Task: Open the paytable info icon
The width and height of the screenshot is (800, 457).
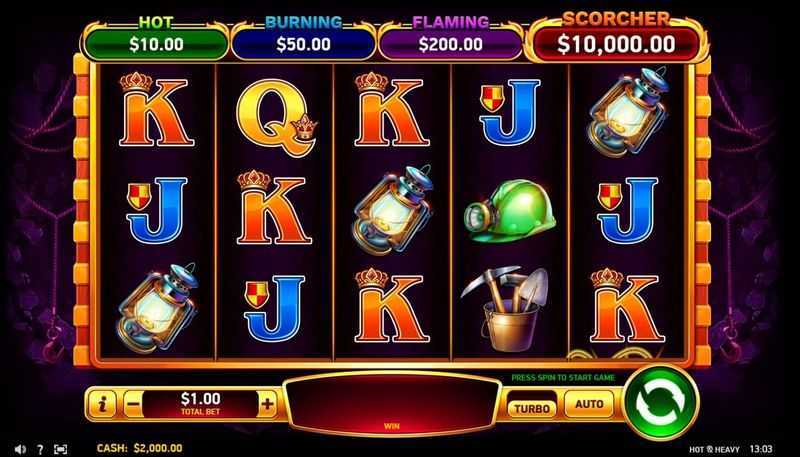Action: click(103, 404)
